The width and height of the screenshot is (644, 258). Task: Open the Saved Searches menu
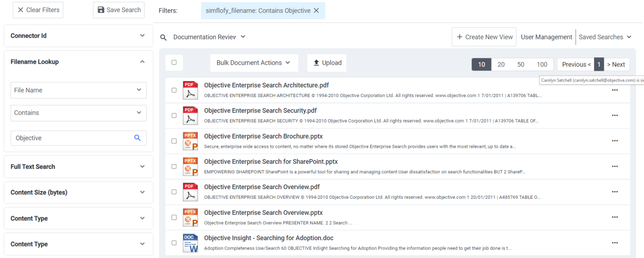[x=605, y=37]
